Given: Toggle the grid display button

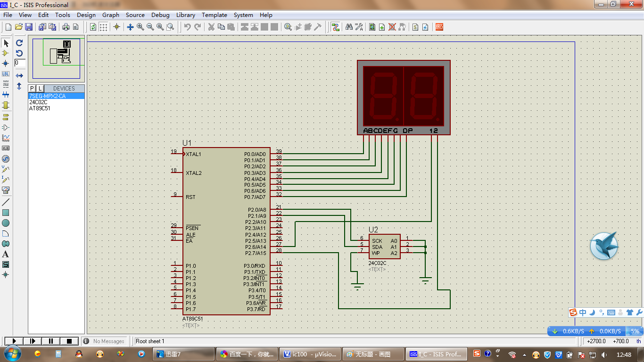Looking at the screenshot, I should point(103,27).
